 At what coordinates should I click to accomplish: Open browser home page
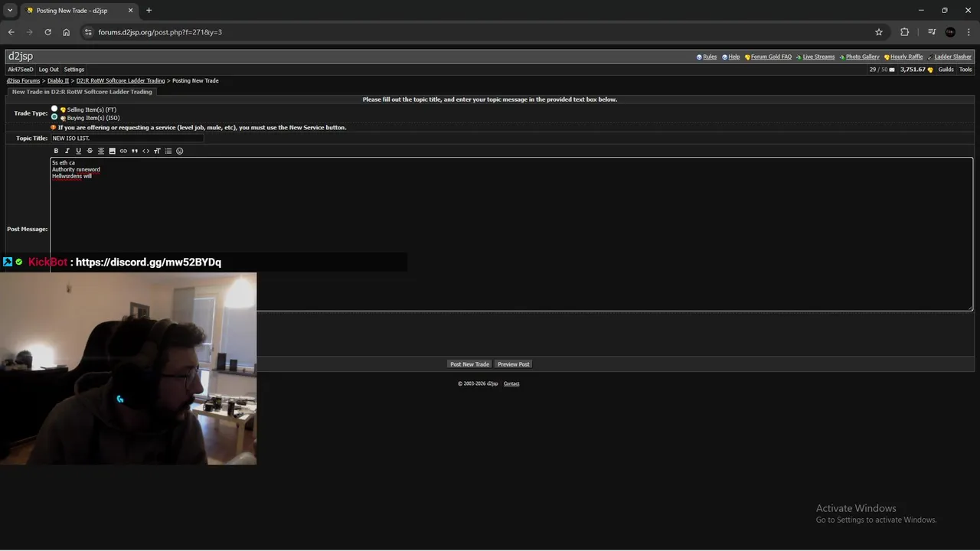coord(66,32)
